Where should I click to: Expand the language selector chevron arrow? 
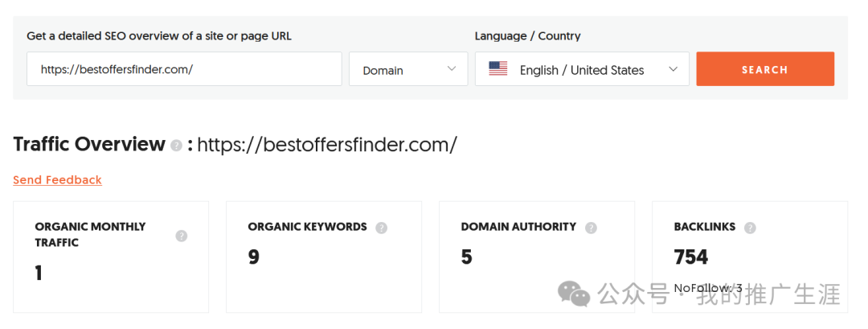pyautogui.click(x=674, y=69)
